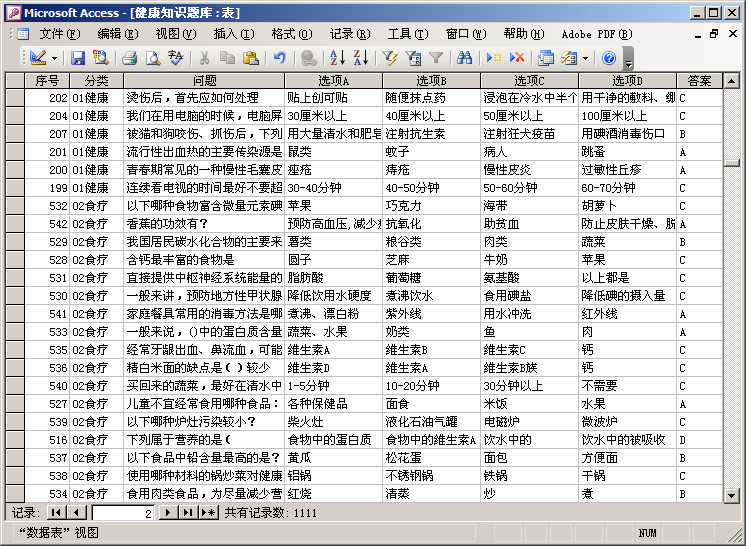The height and width of the screenshot is (546, 746).
Task: Select the 选项B column header
Action: tap(432, 80)
